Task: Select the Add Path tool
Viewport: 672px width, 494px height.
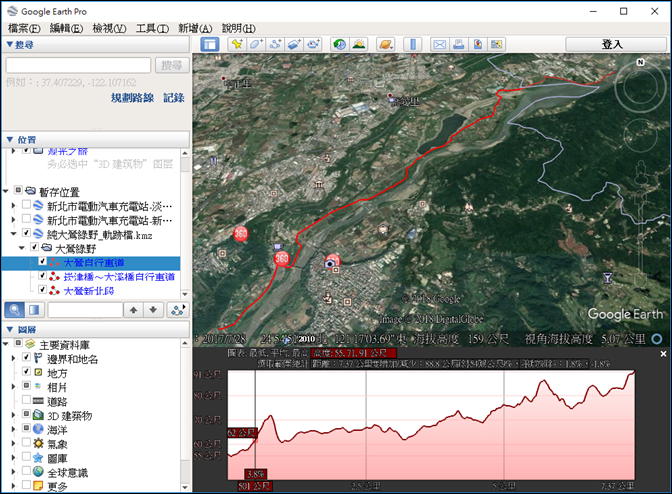Action: [x=275, y=44]
